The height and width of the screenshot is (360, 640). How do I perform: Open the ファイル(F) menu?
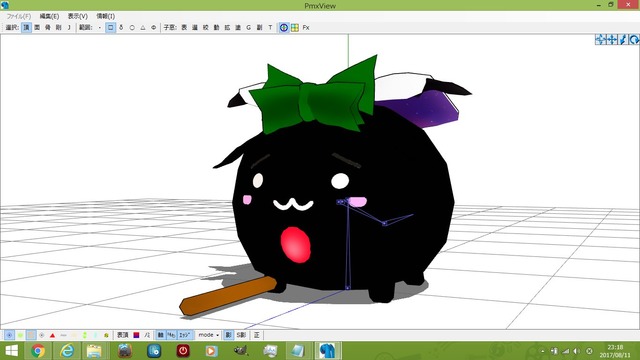(x=19, y=16)
